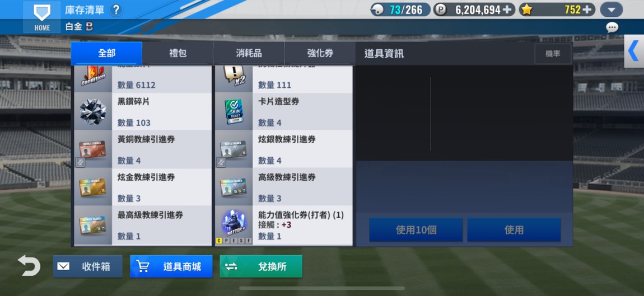Screen dimensions: 644x296
Task: Add more points with the plus icon
Action: (508, 10)
